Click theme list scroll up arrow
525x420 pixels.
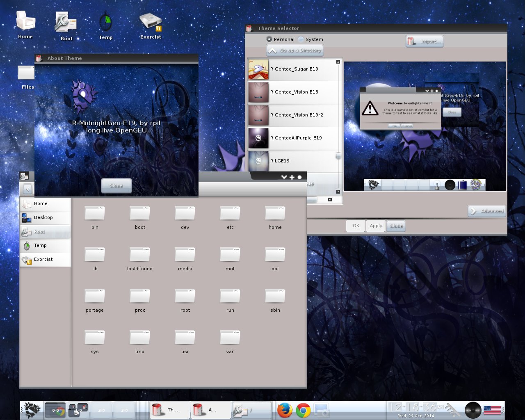338,62
